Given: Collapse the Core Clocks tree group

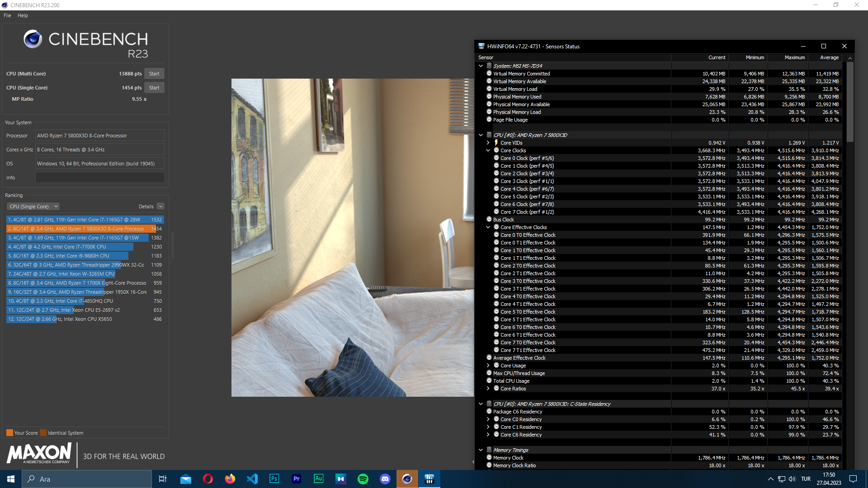Looking at the screenshot, I should pyautogui.click(x=488, y=150).
